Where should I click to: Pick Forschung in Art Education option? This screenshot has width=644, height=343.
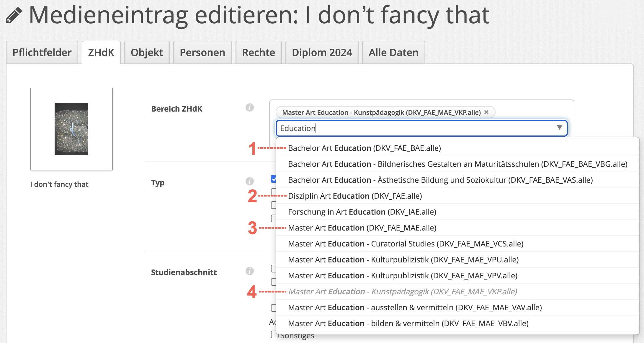point(362,212)
